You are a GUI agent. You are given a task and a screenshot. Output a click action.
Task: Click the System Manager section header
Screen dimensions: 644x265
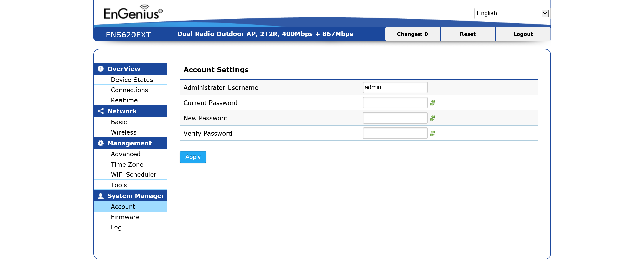pos(130,196)
